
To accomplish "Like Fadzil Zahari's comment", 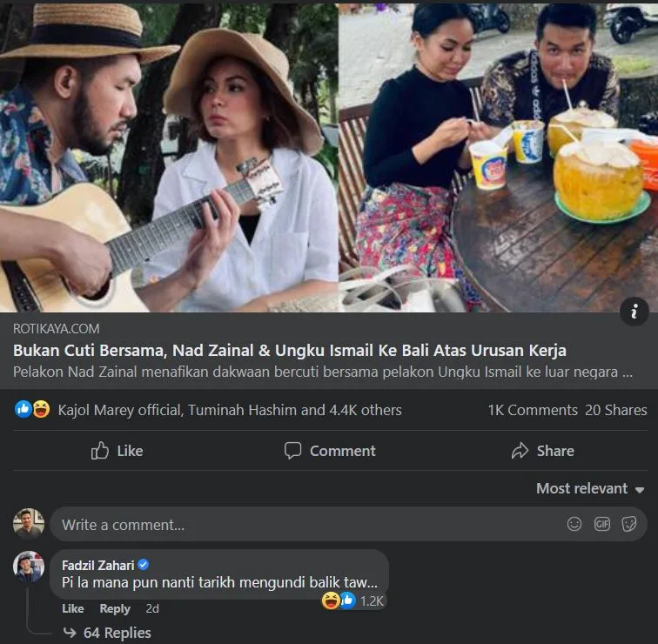I will 73,609.
